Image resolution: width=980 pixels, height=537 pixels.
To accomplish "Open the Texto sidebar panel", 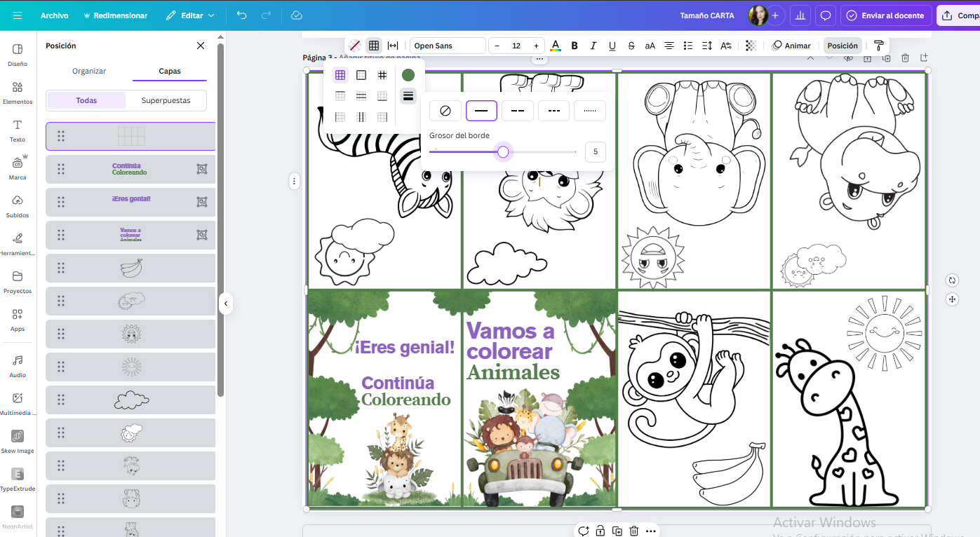I will pyautogui.click(x=18, y=130).
